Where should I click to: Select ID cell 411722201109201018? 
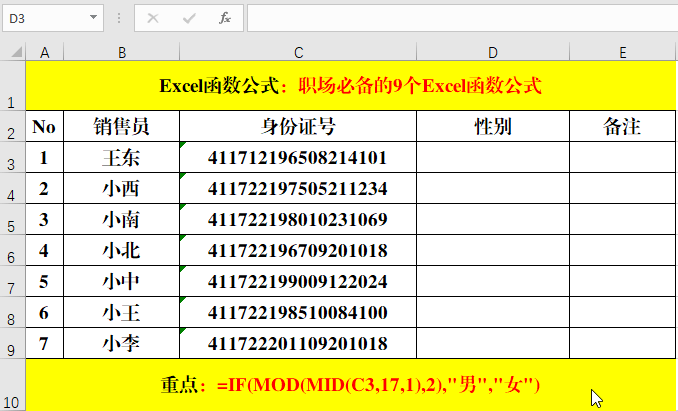[298, 344]
